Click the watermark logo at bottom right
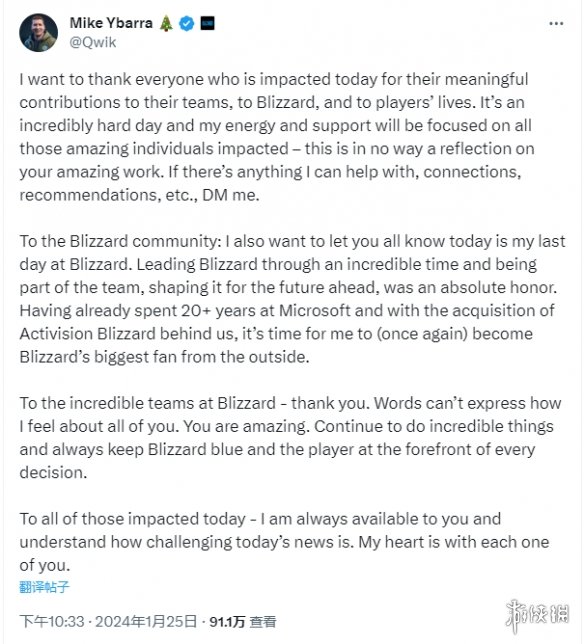This screenshot has height=644, width=584. (x=538, y=615)
